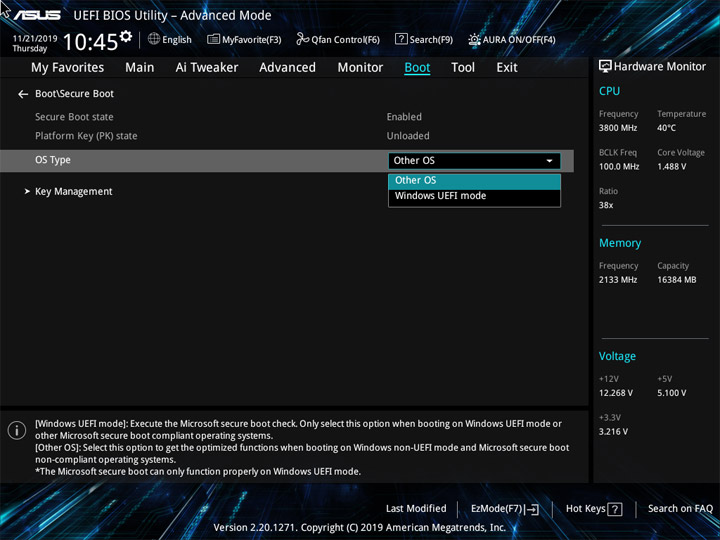Click the Qfan Control fan icon
The height and width of the screenshot is (540, 720).
302,39
